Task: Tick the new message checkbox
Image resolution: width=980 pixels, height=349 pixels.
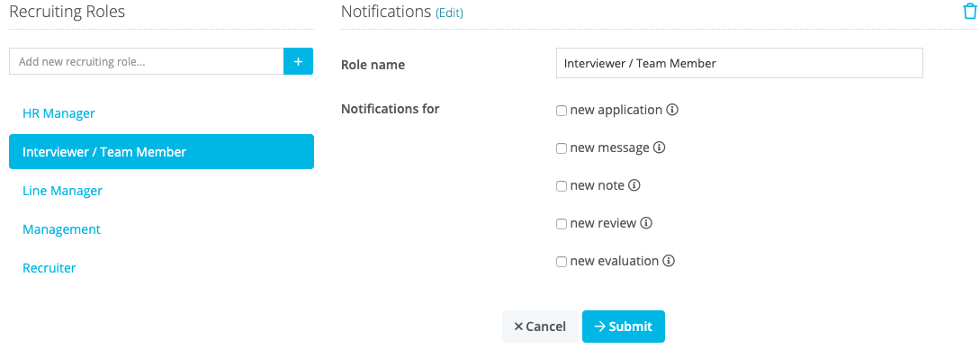Action: [x=562, y=148]
